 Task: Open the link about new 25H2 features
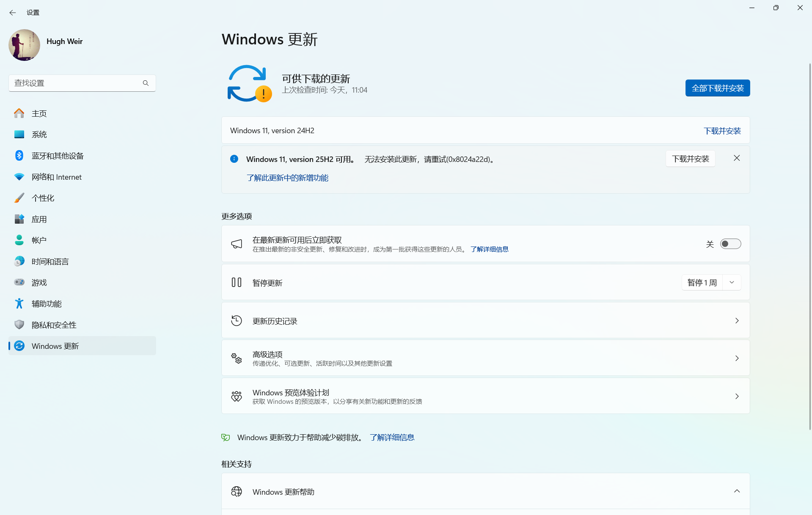pyautogui.click(x=287, y=178)
